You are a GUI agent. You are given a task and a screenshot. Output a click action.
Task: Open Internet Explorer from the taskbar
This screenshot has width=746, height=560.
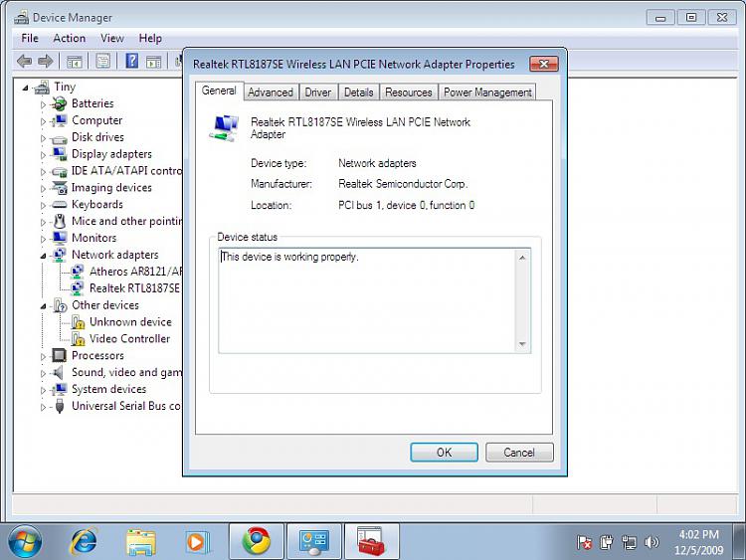pyautogui.click(x=84, y=541)
